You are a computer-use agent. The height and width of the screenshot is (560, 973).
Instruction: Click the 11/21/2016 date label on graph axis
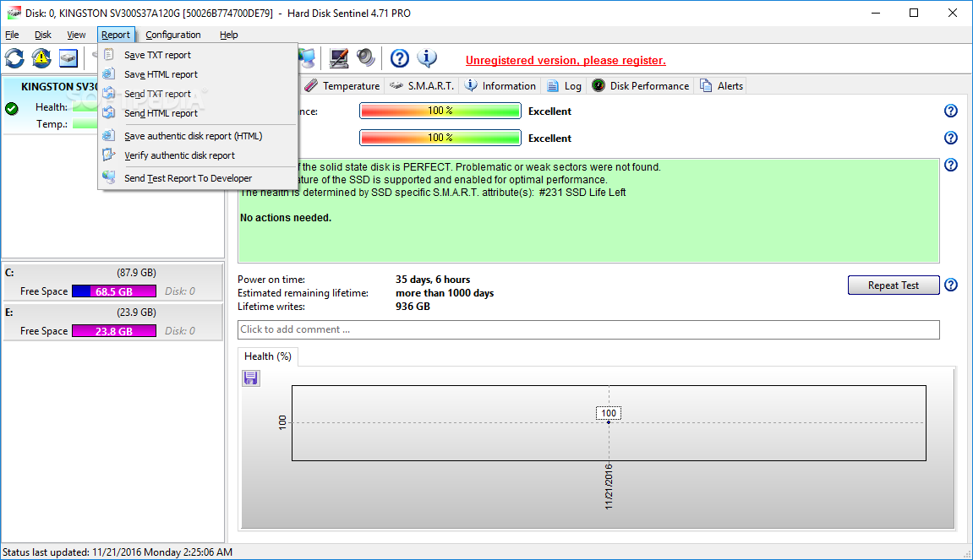(x=609, y=487)
